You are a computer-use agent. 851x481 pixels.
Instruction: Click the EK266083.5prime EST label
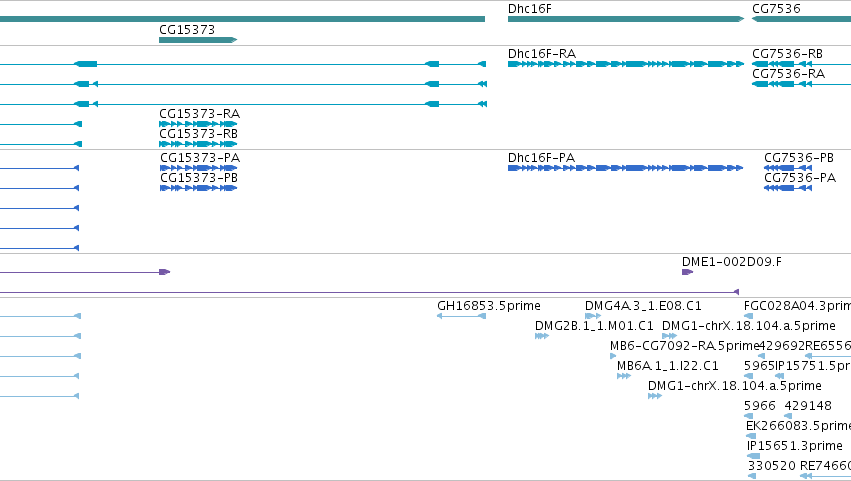(798, 426)
